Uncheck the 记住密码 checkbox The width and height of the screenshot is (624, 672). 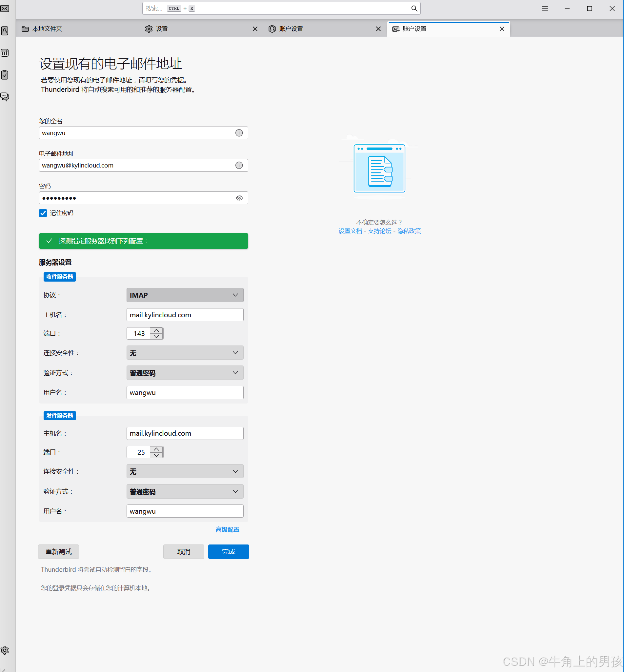(x=43, y=213)
